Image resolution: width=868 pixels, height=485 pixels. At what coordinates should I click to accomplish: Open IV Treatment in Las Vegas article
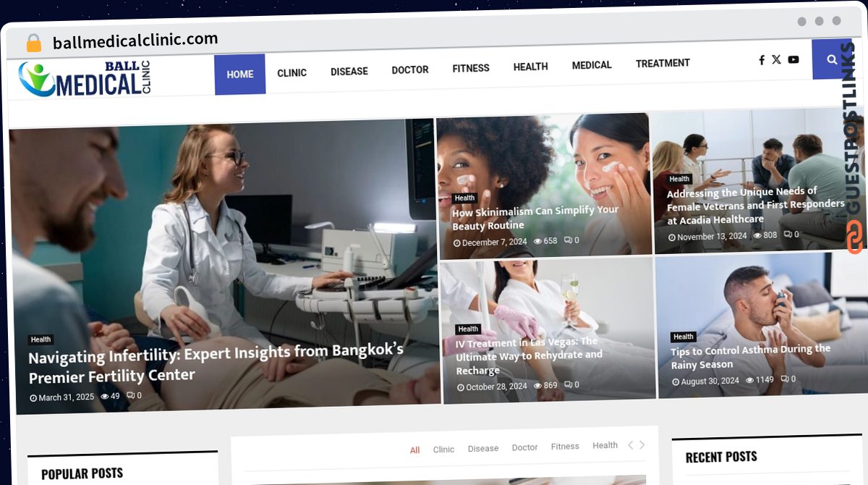point(529,356)
